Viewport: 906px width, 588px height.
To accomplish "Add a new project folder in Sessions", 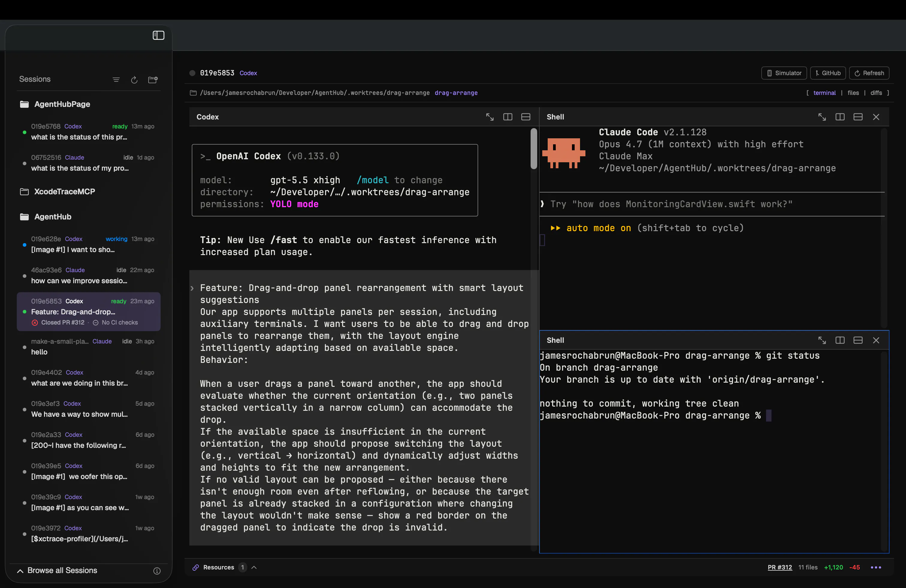I will coord(153,80).
